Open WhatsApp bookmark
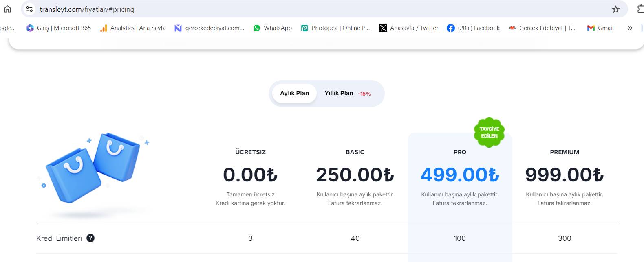Screen dimensions: 644x262 click(x=272, y=28)
